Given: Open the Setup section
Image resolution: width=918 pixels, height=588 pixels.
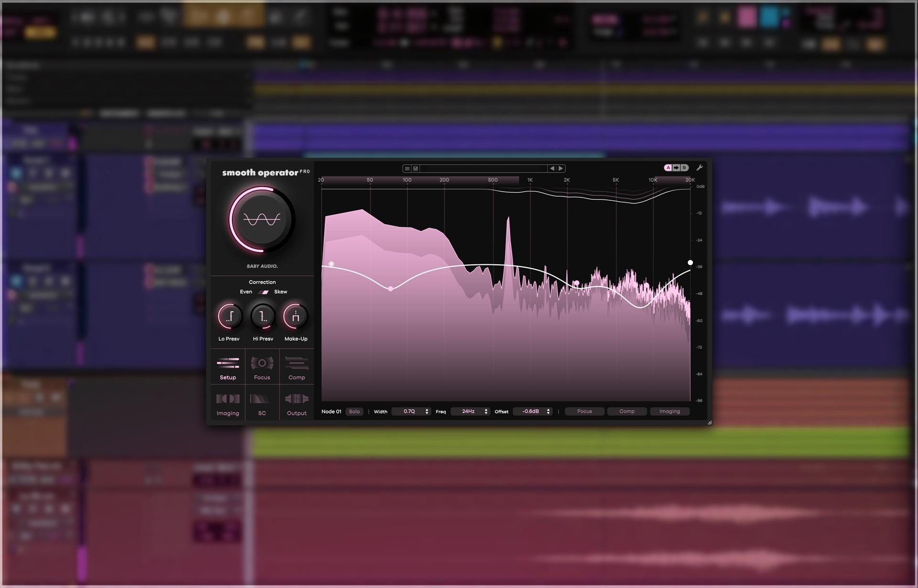Looking at the screenshot, I should pyautogui.click(x=228, y=367).
